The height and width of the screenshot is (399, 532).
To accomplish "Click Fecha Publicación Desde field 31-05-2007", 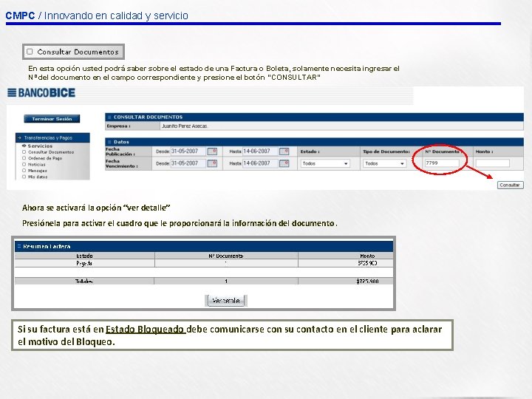I will point(188,151).
